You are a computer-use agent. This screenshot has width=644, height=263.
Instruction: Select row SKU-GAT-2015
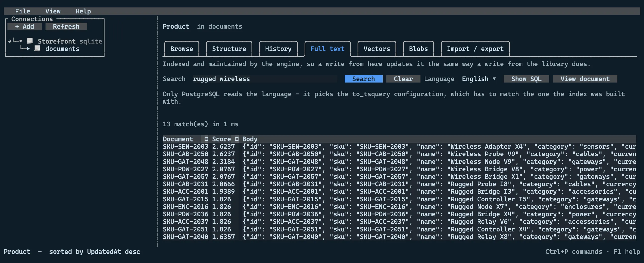coord(399,199)
